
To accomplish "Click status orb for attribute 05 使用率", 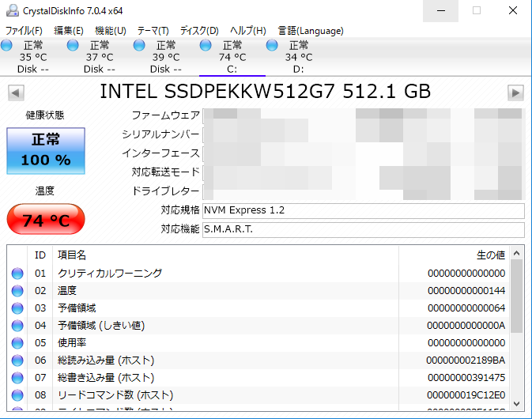I will [x=17, y=343].
